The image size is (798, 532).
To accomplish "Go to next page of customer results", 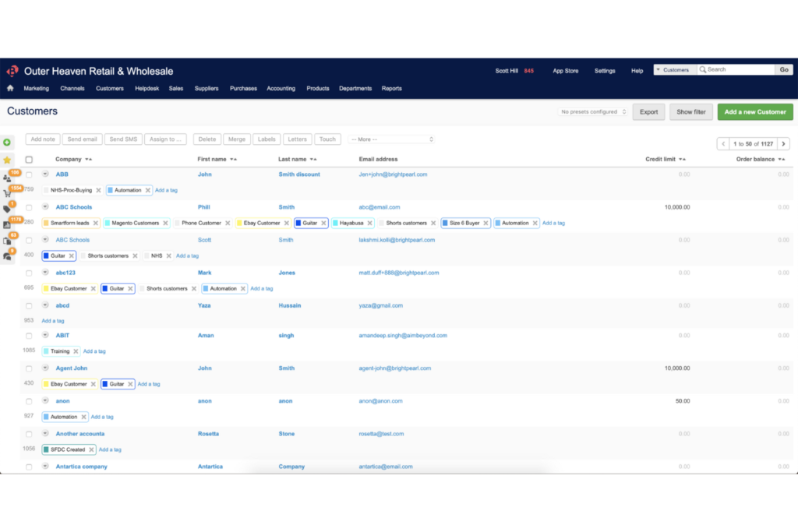I will coord(783,144).
